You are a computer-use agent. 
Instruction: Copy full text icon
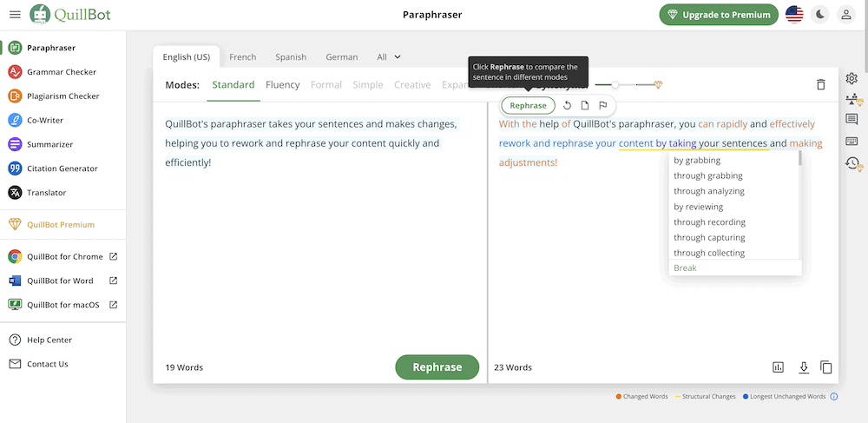pos(826,367)
